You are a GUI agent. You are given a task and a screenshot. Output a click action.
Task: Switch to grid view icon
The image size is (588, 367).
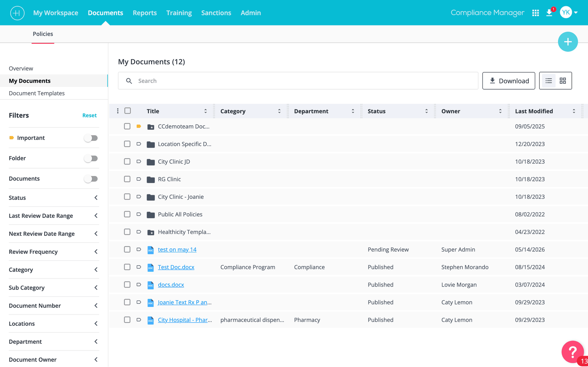[563, 81]
